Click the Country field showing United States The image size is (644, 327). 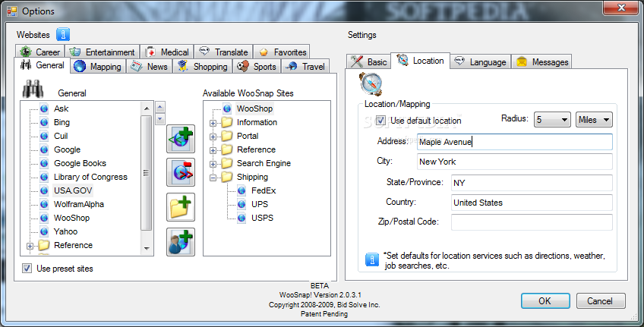(532, 203)
